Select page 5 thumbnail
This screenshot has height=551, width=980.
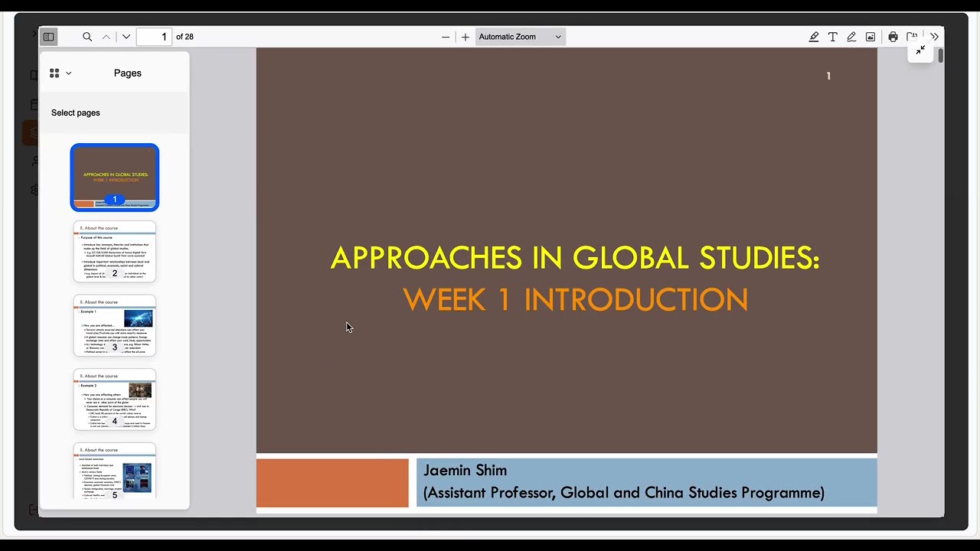point(115,471)
